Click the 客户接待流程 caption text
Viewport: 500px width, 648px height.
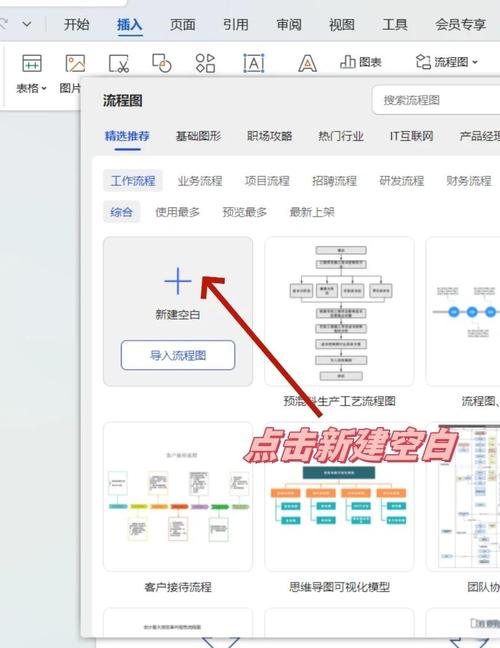(178, 587)
